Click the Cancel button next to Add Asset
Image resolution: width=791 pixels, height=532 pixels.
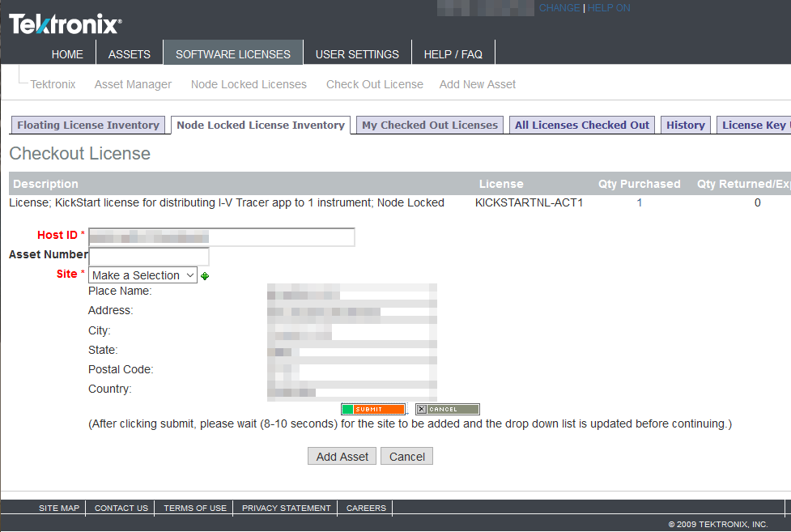(x=406, y=456)
